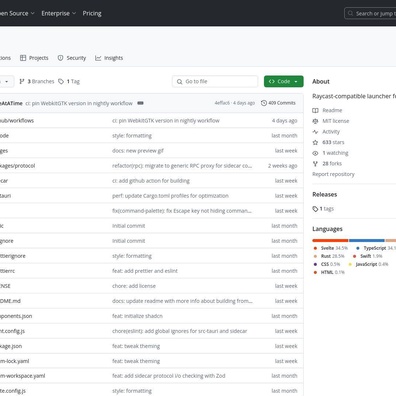Open the Security tab

tap(72, 58)
